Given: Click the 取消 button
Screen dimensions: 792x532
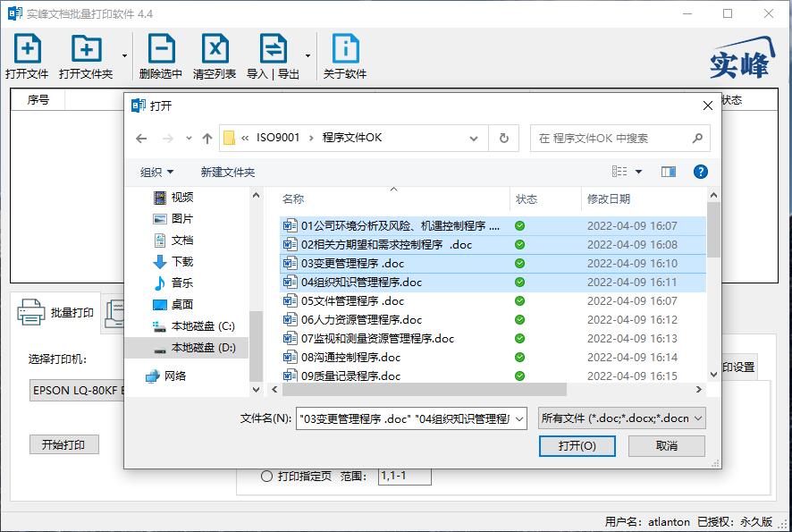Looking at the screenshot, I should (x=666, y=446).
